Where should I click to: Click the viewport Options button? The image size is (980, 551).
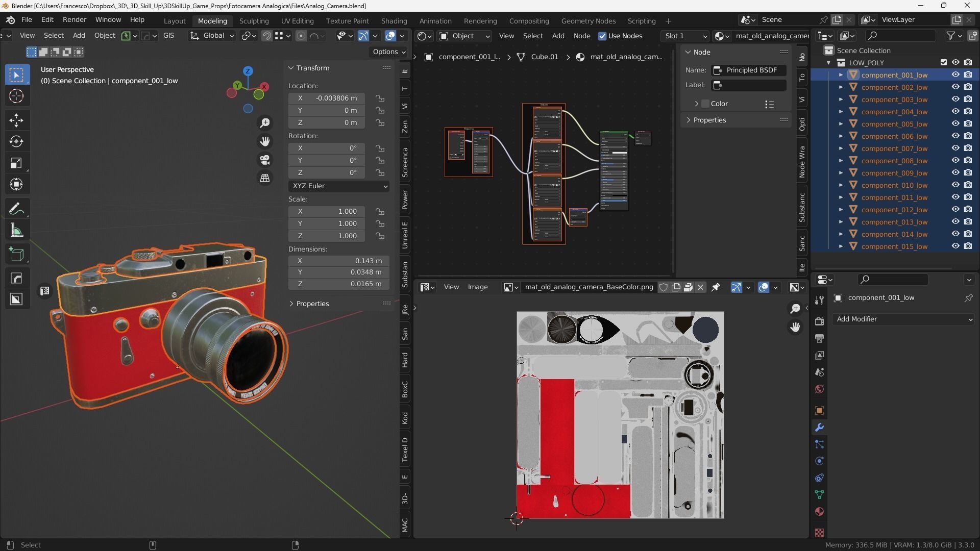tap(389, 52)
